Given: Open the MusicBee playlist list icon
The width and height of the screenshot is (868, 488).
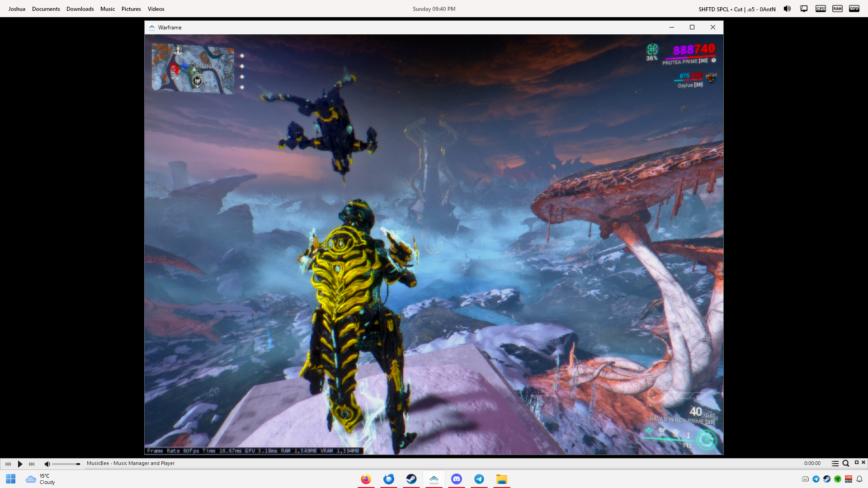Looking at the screenshot, I should tap(835, 464).
